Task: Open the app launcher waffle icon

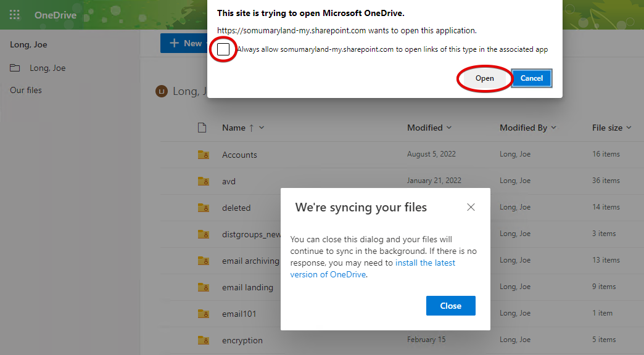Action: point(15,15)
